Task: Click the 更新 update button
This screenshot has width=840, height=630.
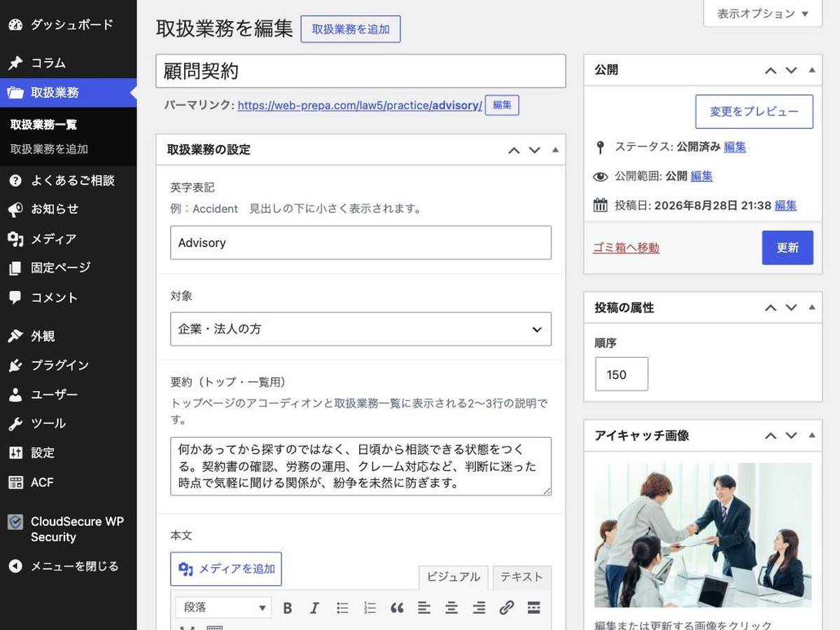Action: click(x=787, y=248)
